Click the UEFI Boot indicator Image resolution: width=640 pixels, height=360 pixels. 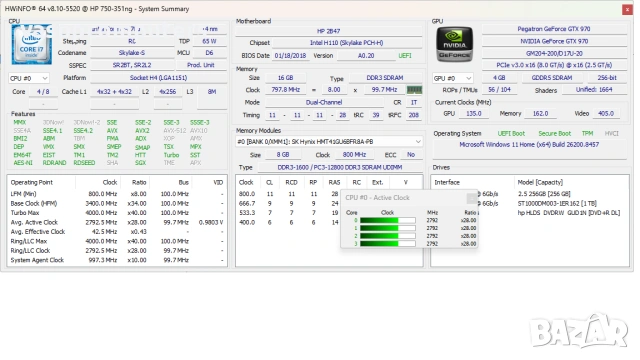click(511, 133)
